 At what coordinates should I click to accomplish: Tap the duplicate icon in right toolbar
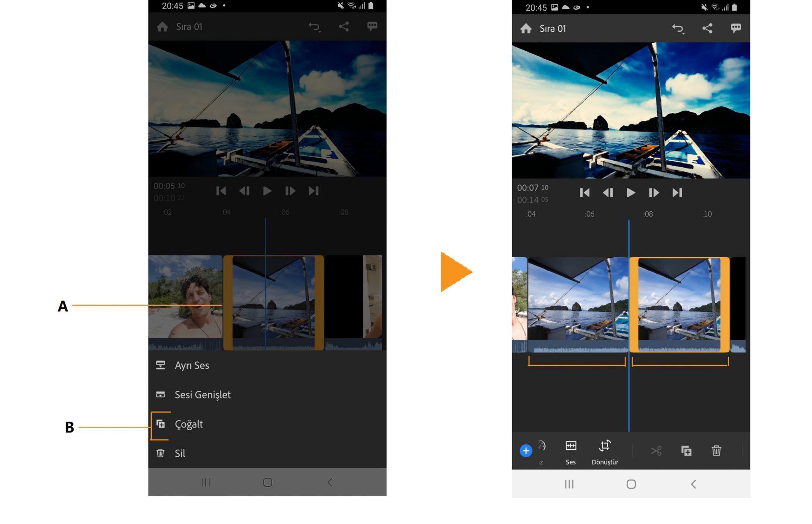tap(686, 451)
